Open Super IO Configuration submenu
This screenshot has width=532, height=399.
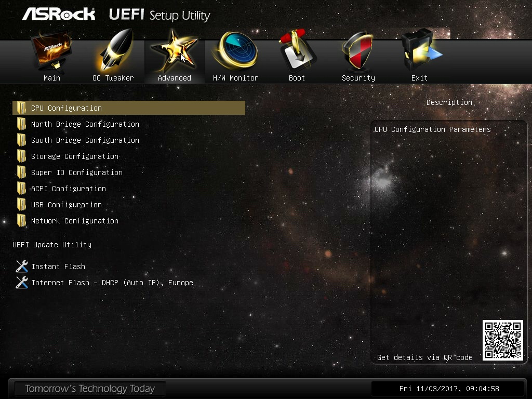pos(77,172)
